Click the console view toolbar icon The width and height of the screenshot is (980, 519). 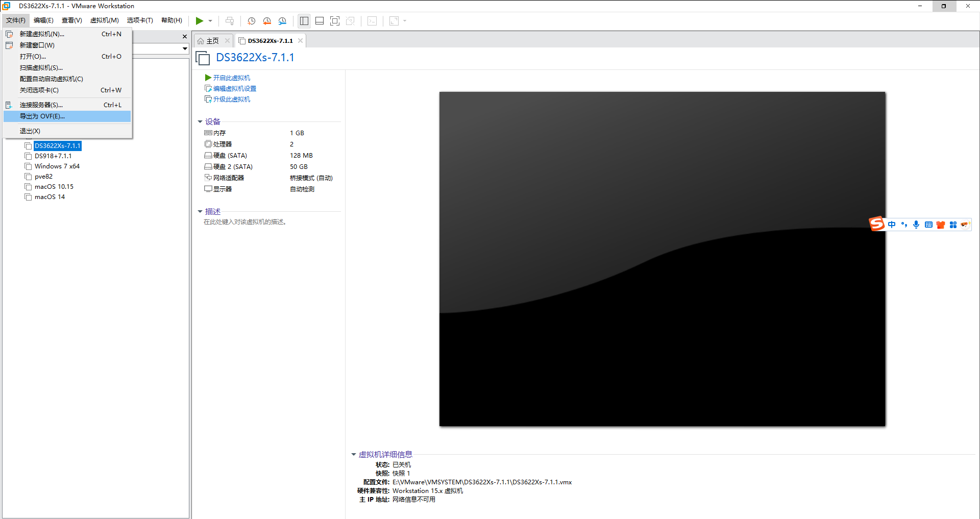[373, 21]
